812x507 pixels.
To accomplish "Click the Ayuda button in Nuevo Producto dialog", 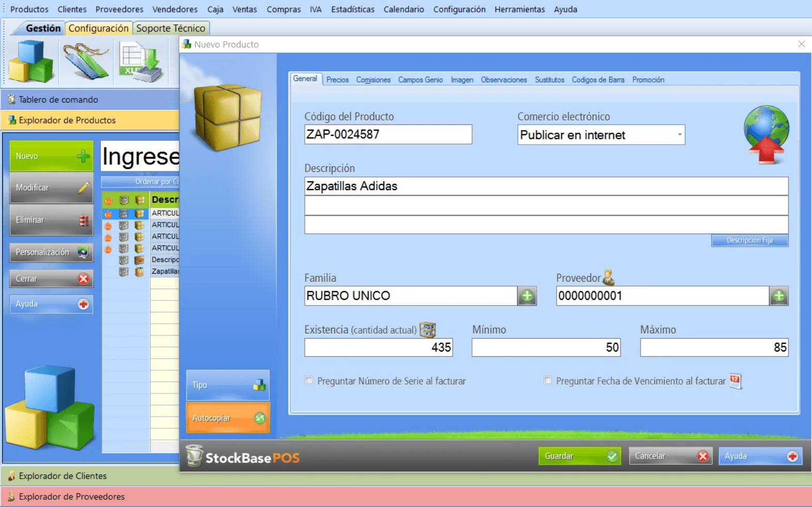I will pos(760,456).
